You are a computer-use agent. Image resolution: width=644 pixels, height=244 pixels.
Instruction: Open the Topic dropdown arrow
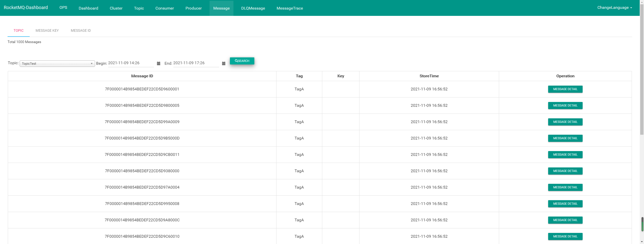point(92,63)
